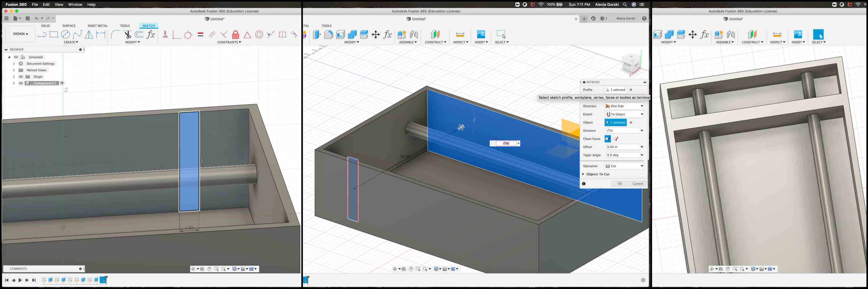This screenshot has width=868, height=289.
Task: Open the CONSTRAINTS dropdown menu
Action: coord(229,42)
